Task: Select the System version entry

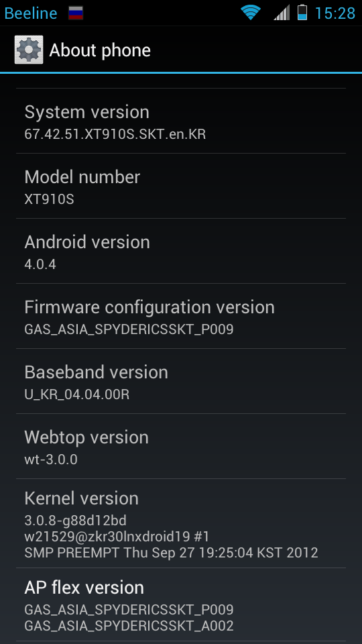Action: click(181, 121)
